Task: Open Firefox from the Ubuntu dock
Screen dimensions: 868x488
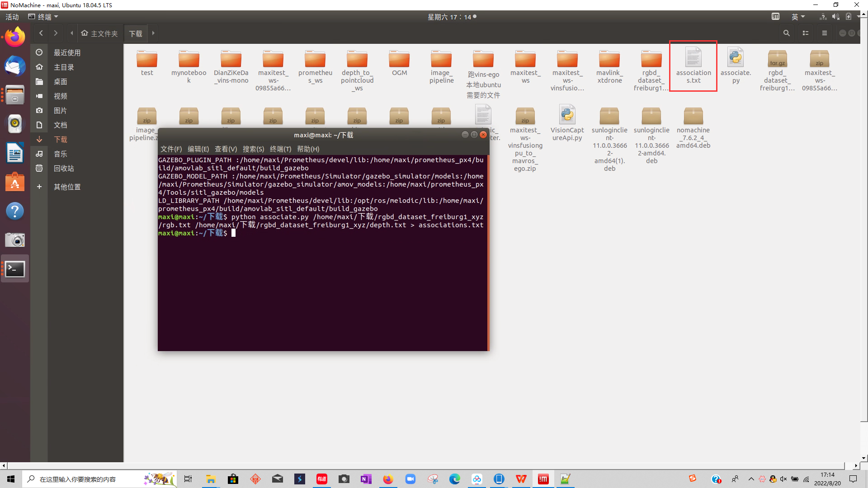Action: click(15, 37)
